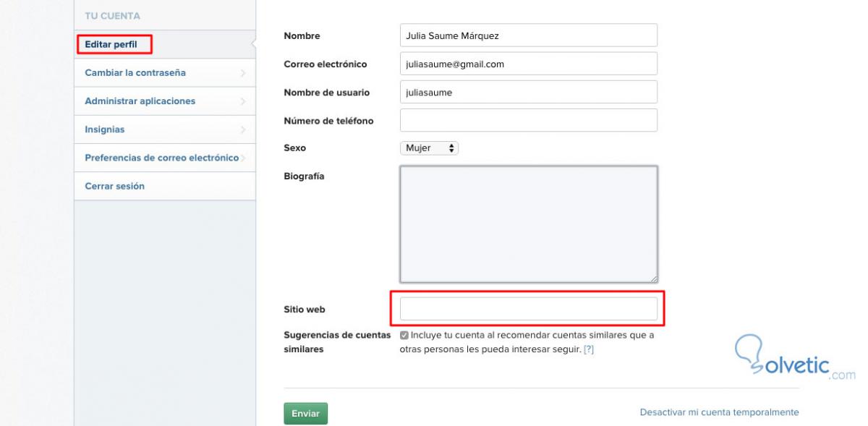The image size is (868, 426).
Task: Click the Biografía textarea resize handle
Action: point(653,278)
